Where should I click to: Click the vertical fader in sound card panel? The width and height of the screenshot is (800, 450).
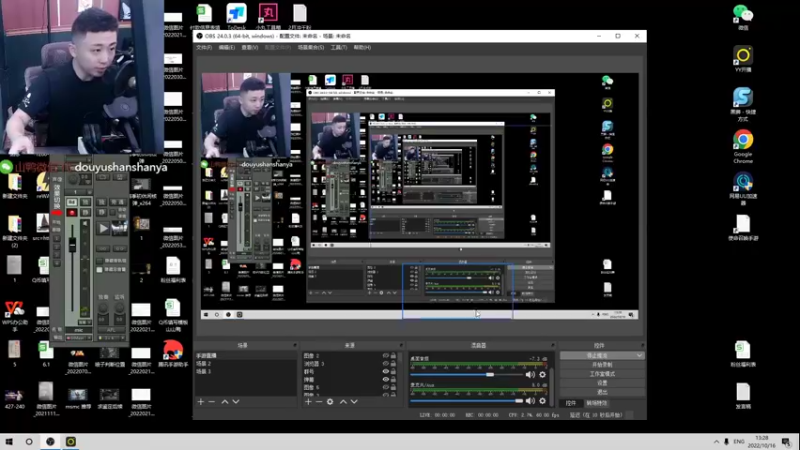72,245
